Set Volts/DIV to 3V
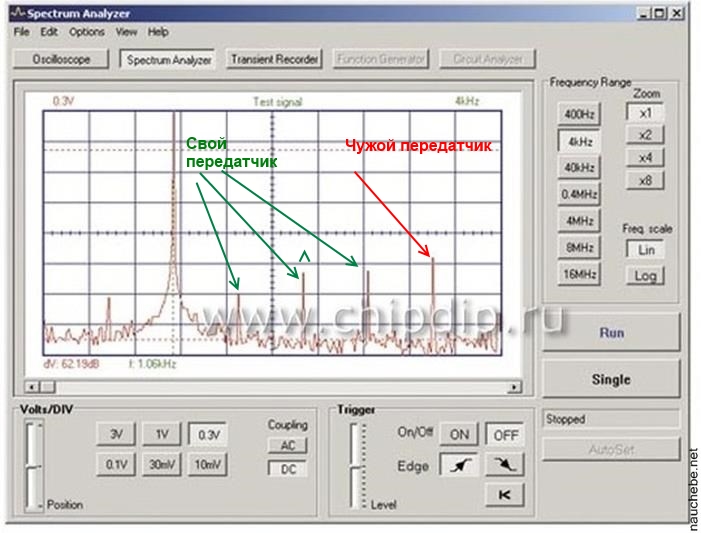Viewport: 701px width, 533px height. [x=116, y=434]
